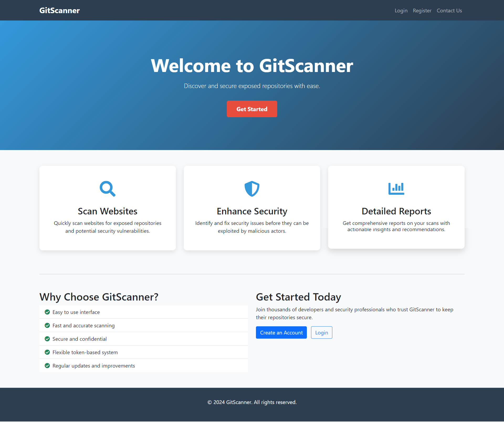Click the 'Get Started Today' heading
The width and height of the screenshot is (504, 422).
(x=298, y=297)
